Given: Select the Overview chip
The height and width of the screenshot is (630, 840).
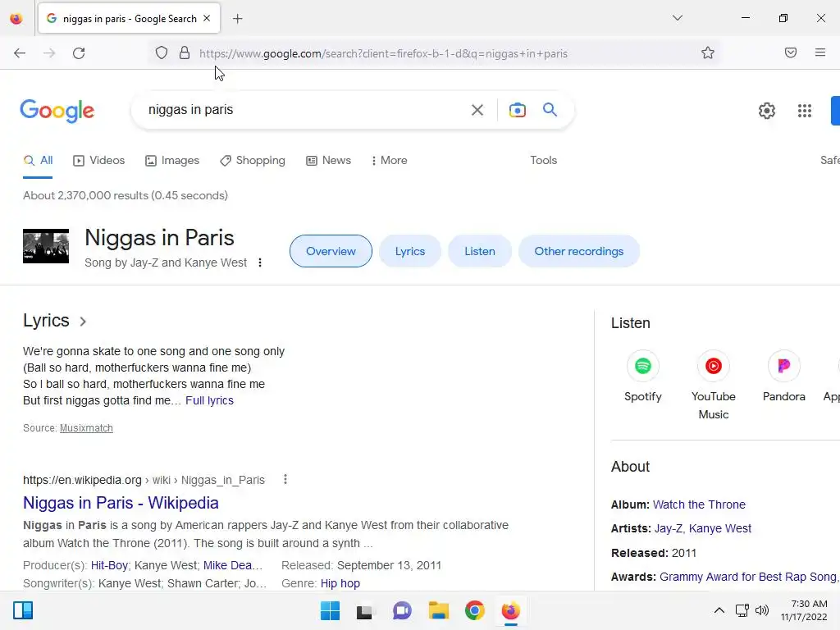Looking at the screenshot, I should pos(331,251).
